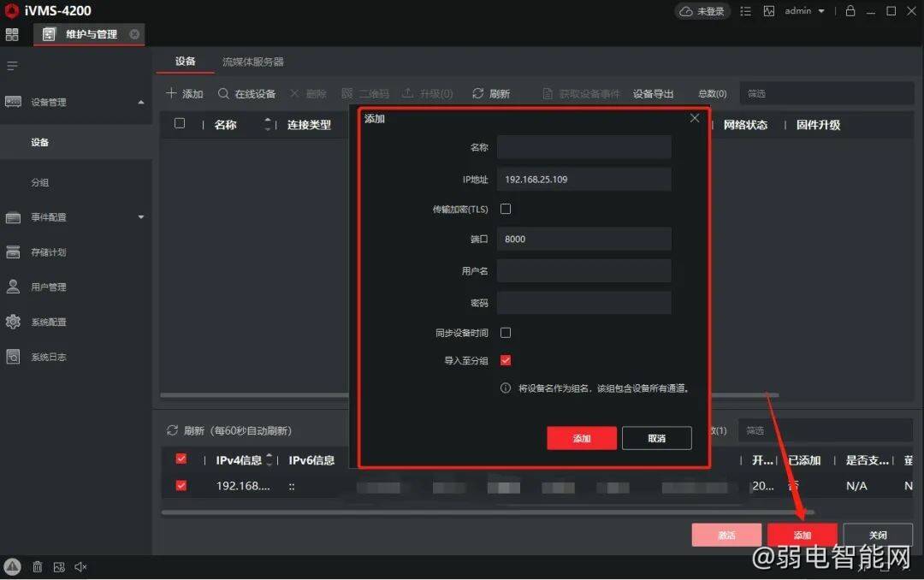
Task: Click the device list horizontal scrollbar
Action: click(x=469, y=395)
